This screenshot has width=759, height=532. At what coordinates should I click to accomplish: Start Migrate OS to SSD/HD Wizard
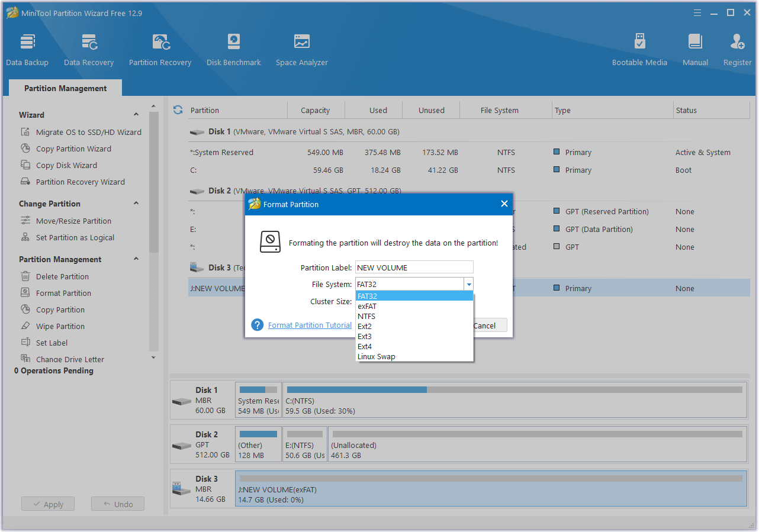81,132
